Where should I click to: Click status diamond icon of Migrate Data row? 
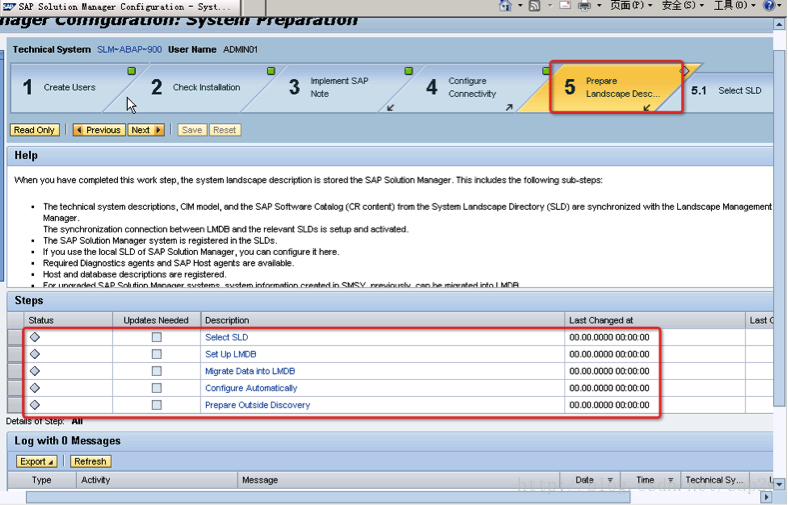(35, 371)
